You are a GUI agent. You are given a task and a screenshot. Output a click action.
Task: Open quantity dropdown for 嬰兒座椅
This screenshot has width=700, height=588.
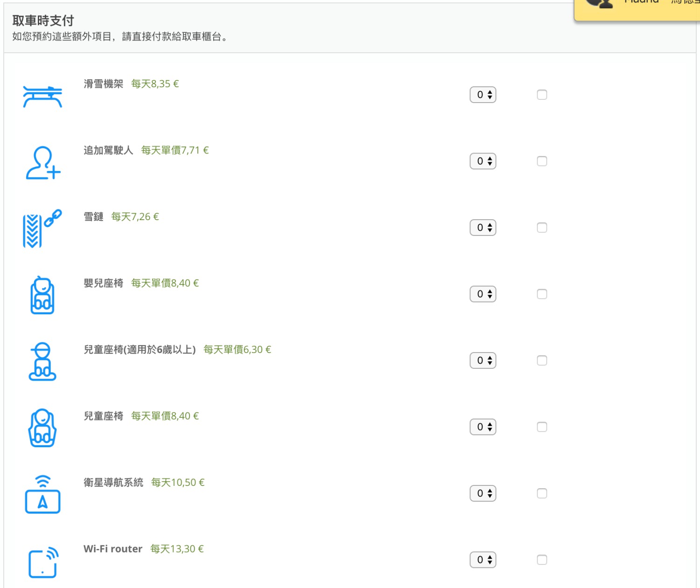tap(483, 294)
